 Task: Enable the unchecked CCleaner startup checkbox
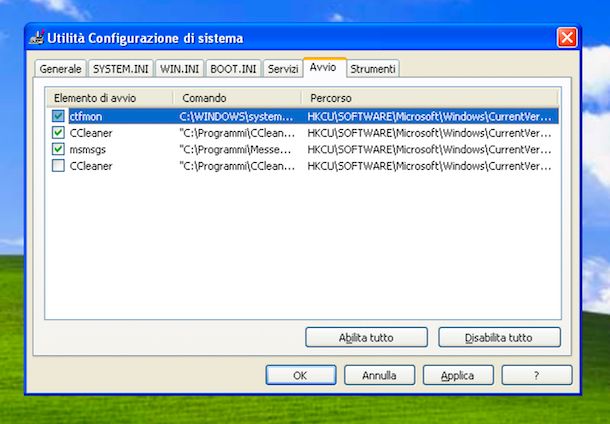(58, 166)
